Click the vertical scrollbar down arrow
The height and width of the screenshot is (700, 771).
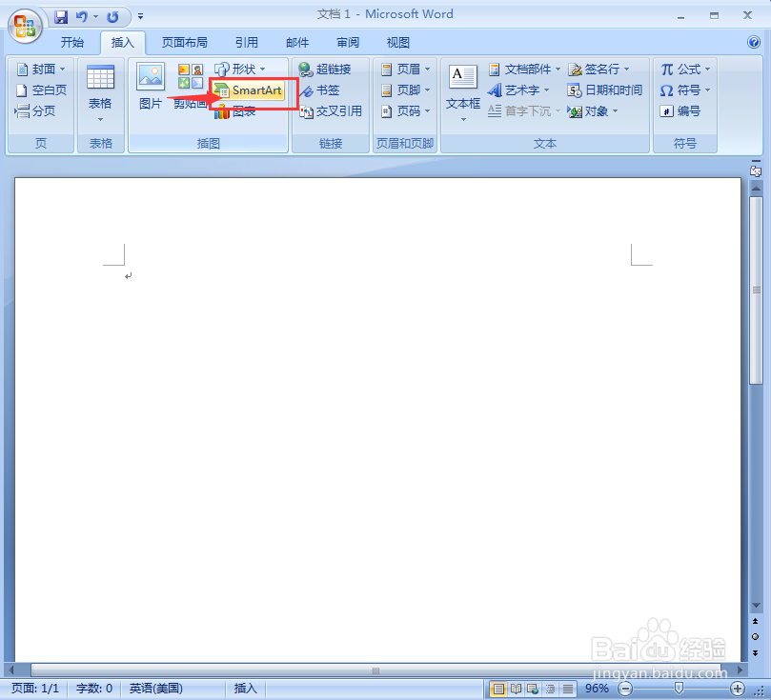[756, 606]
